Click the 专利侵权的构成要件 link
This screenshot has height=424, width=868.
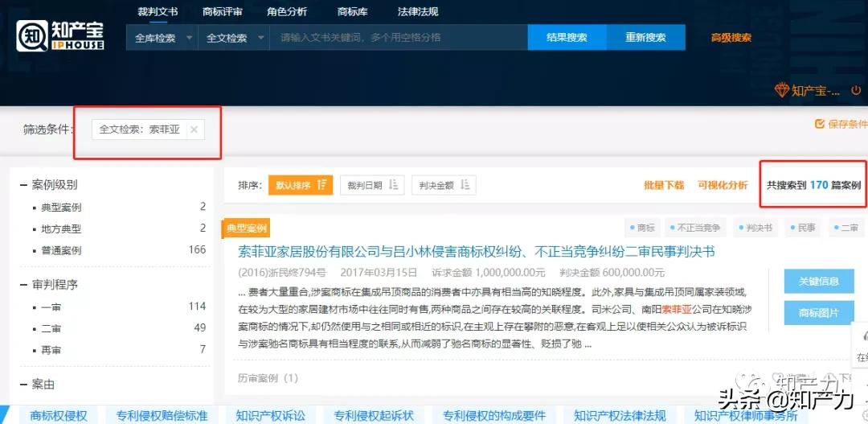[494, 415]
